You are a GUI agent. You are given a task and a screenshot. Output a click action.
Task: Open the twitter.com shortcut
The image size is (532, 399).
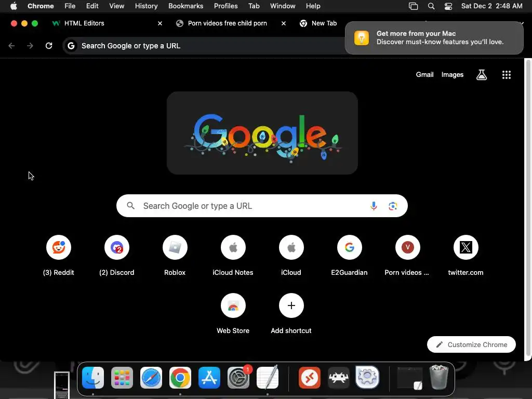466,247
